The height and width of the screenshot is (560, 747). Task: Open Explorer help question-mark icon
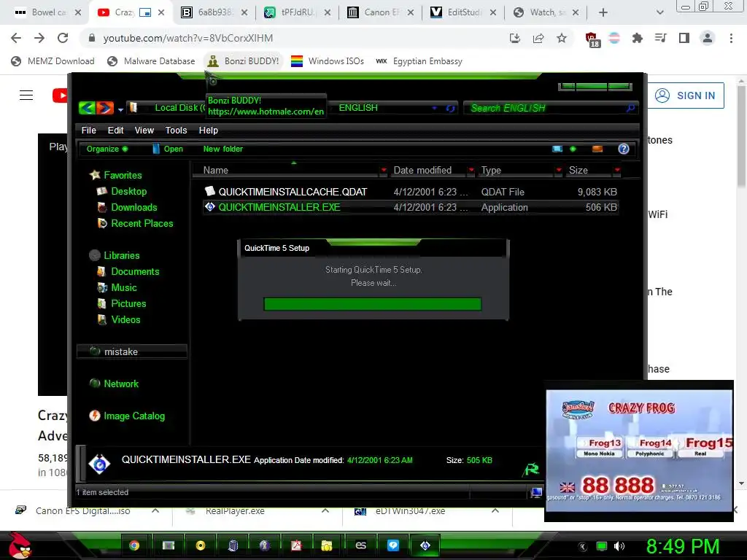624,149
